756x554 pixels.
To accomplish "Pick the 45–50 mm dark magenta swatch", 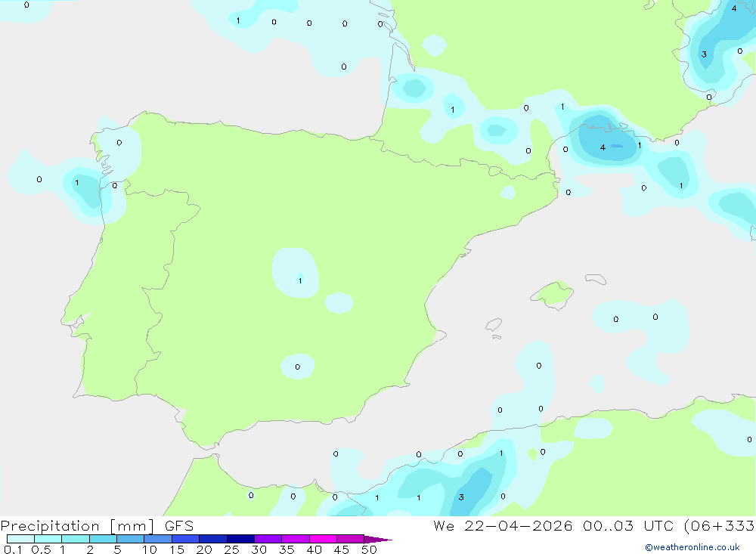I will point(350,539).
